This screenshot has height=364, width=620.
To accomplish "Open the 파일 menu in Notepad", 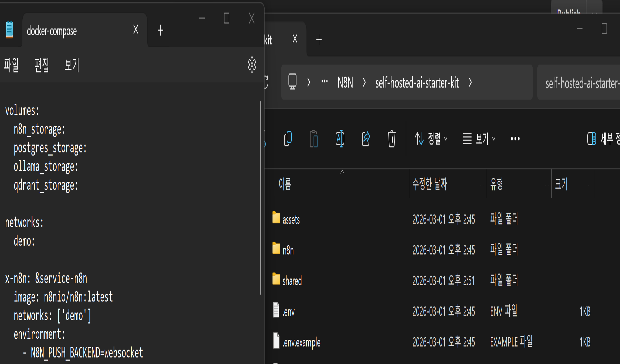I will (11, 65).
